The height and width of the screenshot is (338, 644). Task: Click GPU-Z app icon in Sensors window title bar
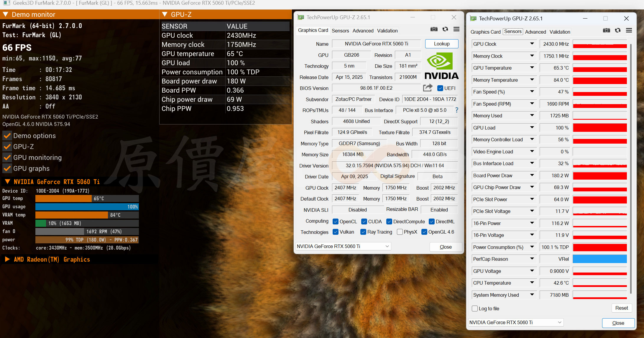473,19
